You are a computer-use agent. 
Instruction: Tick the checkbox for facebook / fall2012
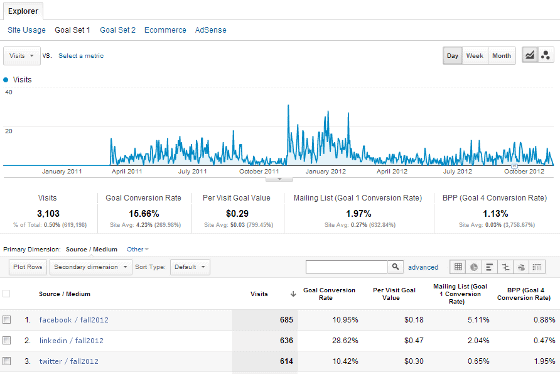6,319
